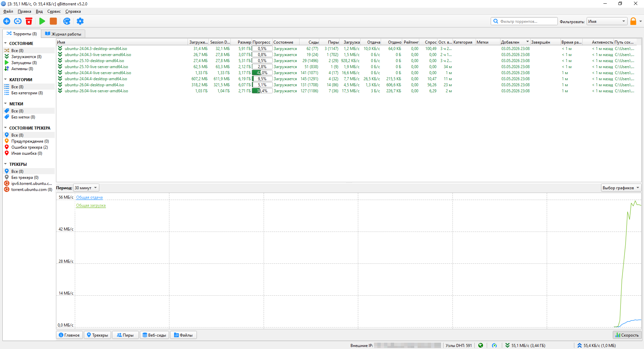Click the upload speed 55,4 КБ/с indicator

[x=596, y=345]
